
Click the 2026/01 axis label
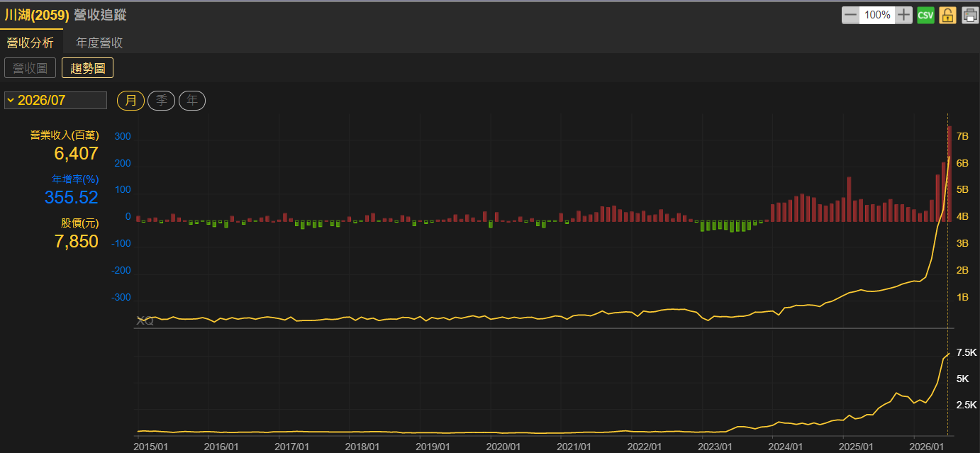(x=928, y=447)
